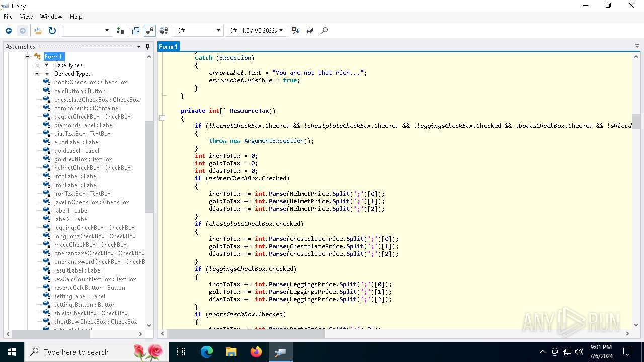
Task: Click ArgumentException link in code
Action: point(274,141)
